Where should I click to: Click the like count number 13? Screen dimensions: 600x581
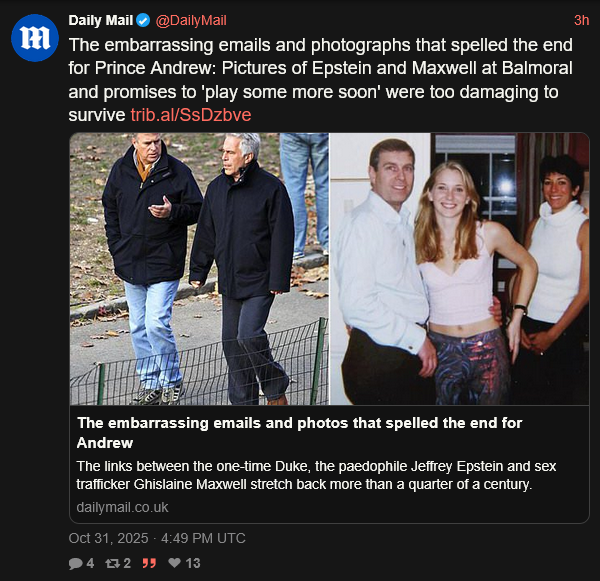click(193, 563)
